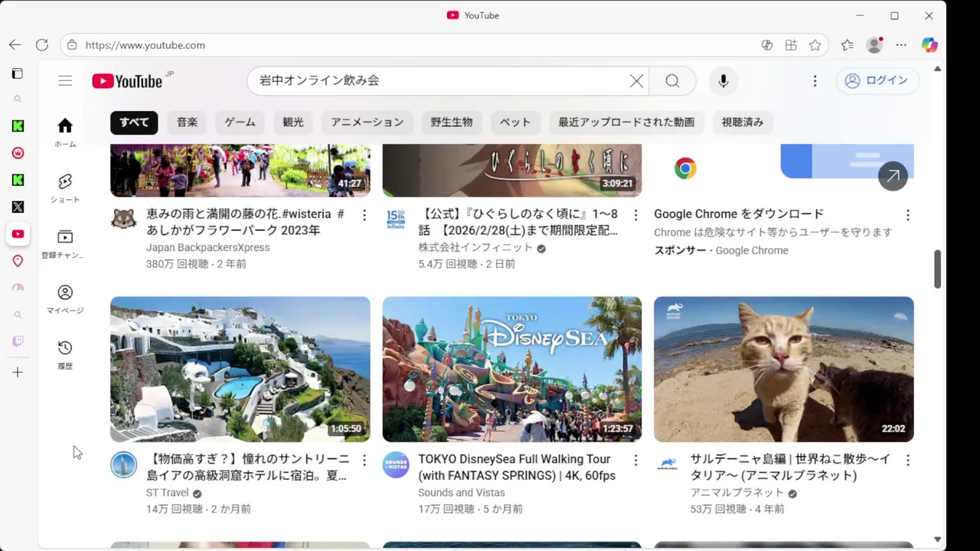This screenshot has width=980, height=551.
Task: Click the Google Chrome をダウンロード ad title
Action: click(739, 214)
